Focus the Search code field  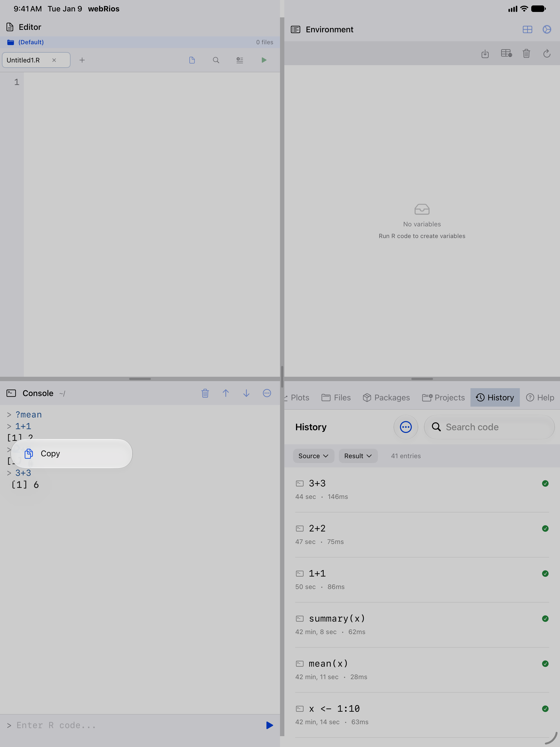coord(489,427)
